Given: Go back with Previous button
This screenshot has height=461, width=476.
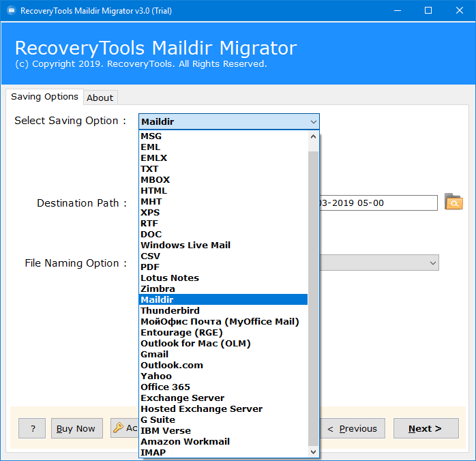Looking at the screenshot, I should coord(352,428).
